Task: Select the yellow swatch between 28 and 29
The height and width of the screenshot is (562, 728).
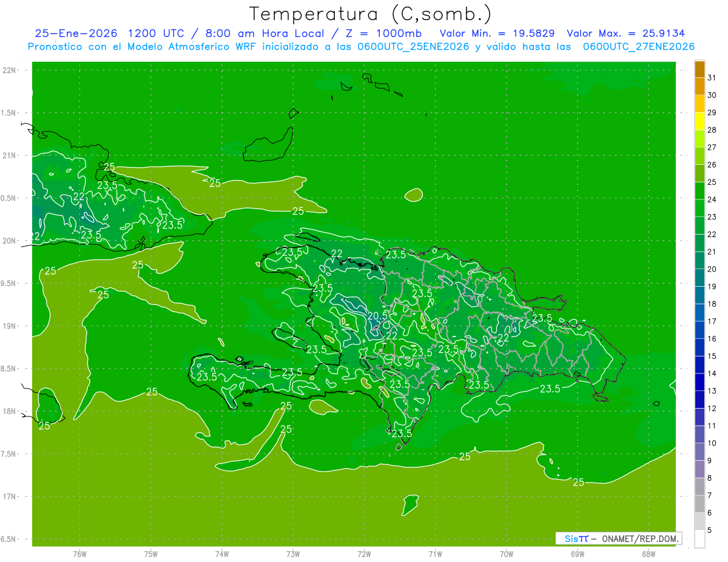Action: (699, 121)
